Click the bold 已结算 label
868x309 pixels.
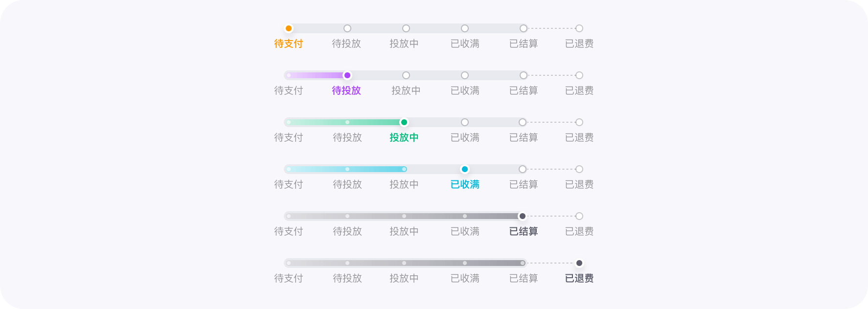[x=523, y=231]
